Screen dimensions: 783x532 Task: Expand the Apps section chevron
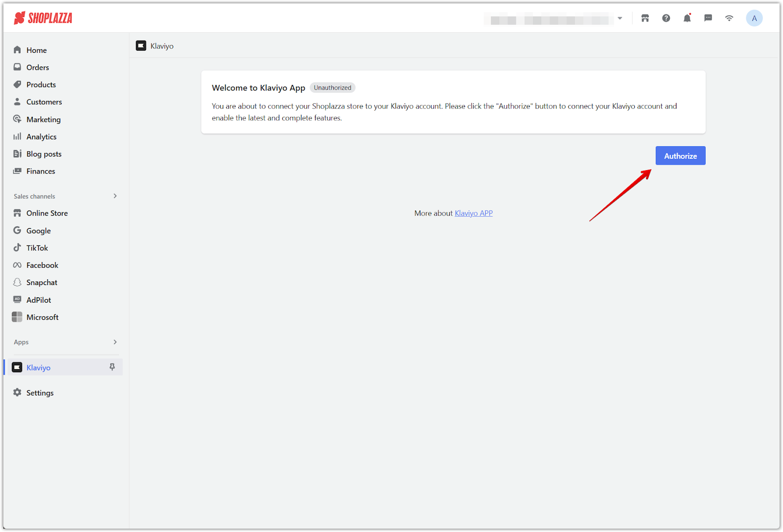[115, 342]
